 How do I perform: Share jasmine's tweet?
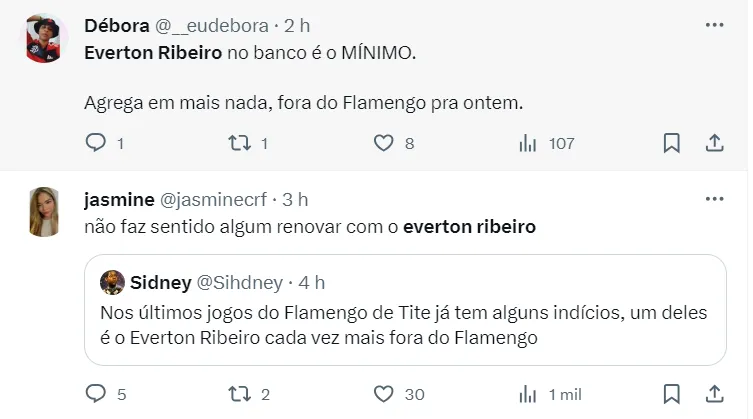pos(715,394)
